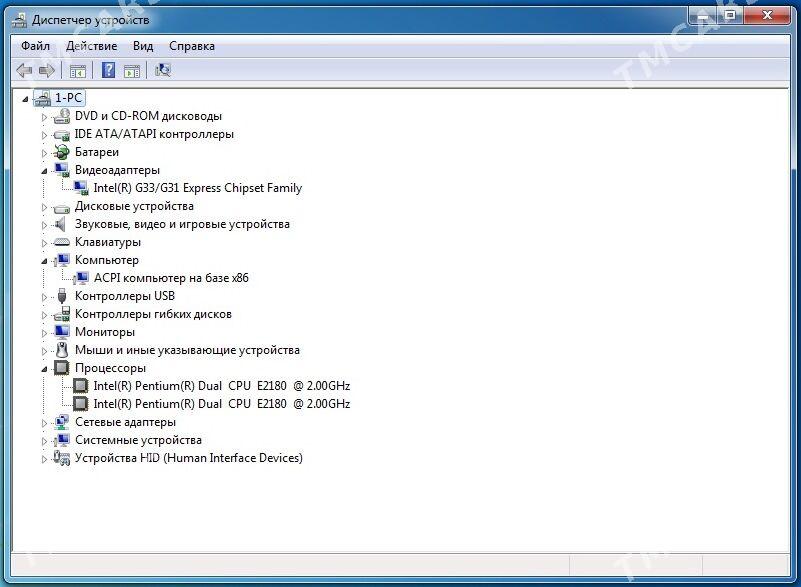The image size is (801, 587).
Task: Click the DVD and CD-ROM drives icon
Action: click(62, 116)
